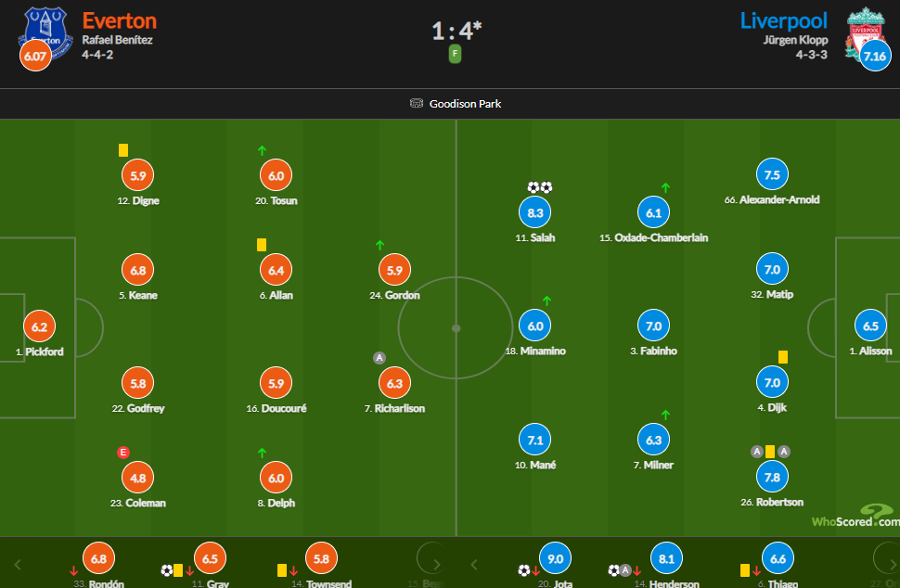Click Richarlison's assist A icon

(379, 358)
